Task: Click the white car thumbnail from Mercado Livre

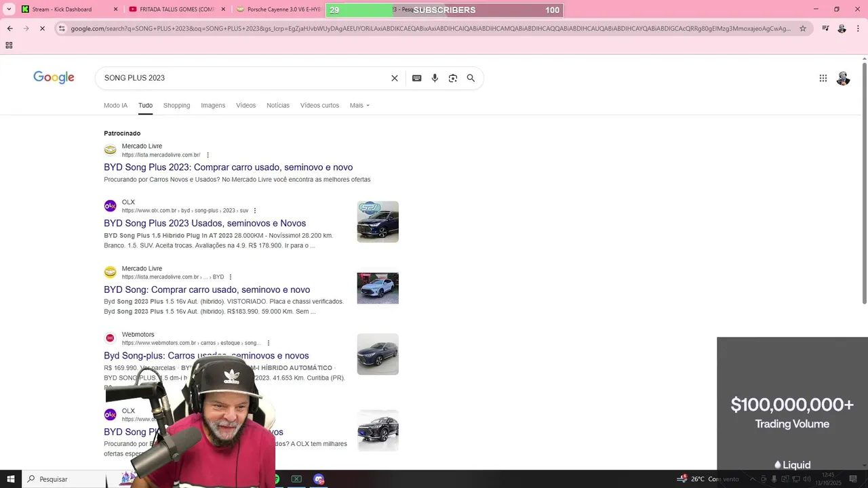Action: (378, 288)
